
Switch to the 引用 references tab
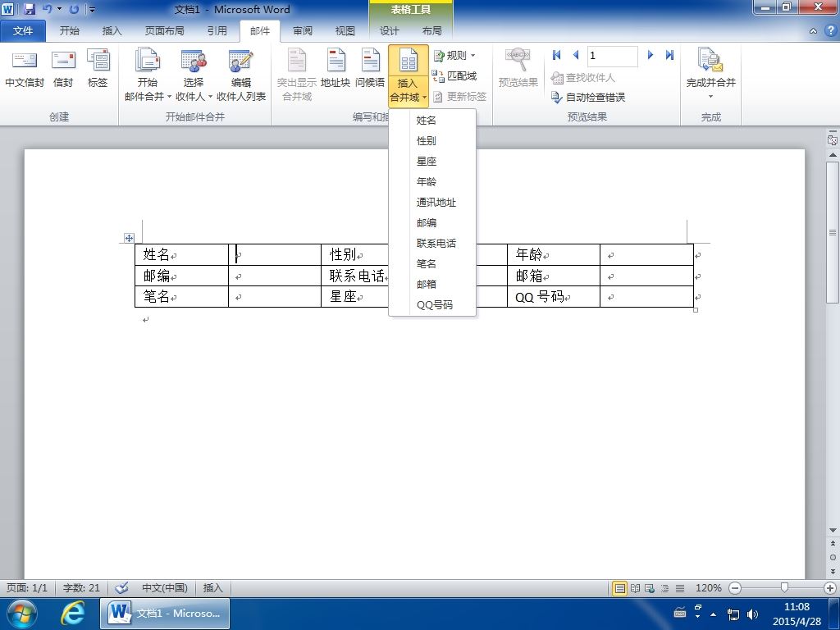[x=217, y=31]
